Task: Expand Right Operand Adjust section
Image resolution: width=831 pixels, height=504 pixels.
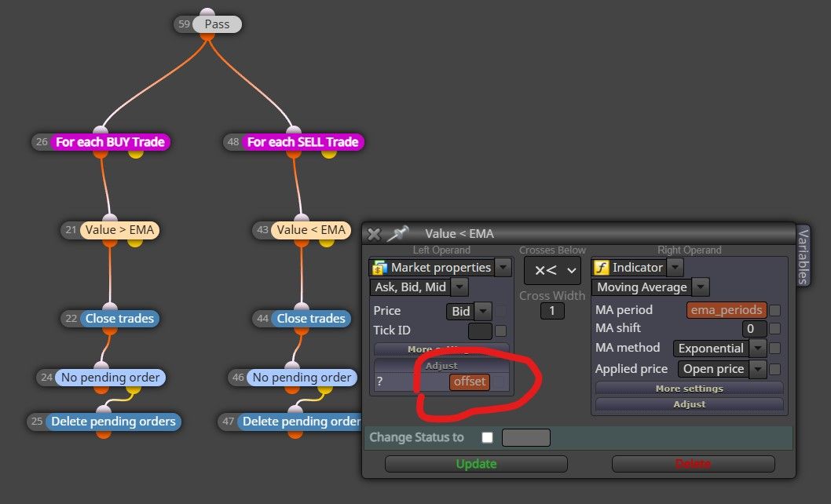Action: click(689, 404)
